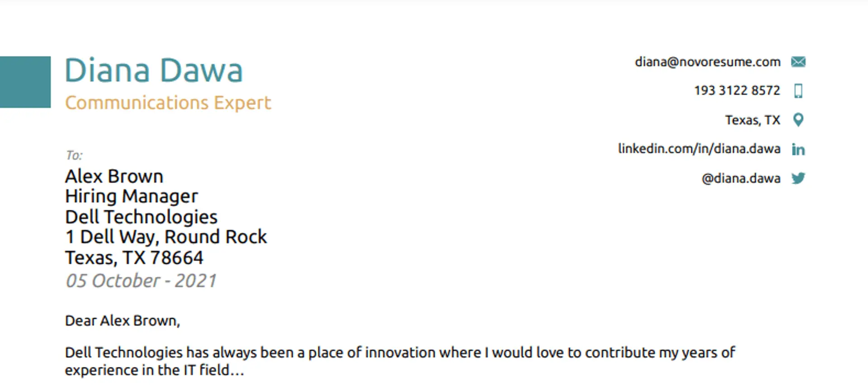The image size is (868, 388).
Task: Click the LinkedIn logo icon
Action: (x=798, y=149)
